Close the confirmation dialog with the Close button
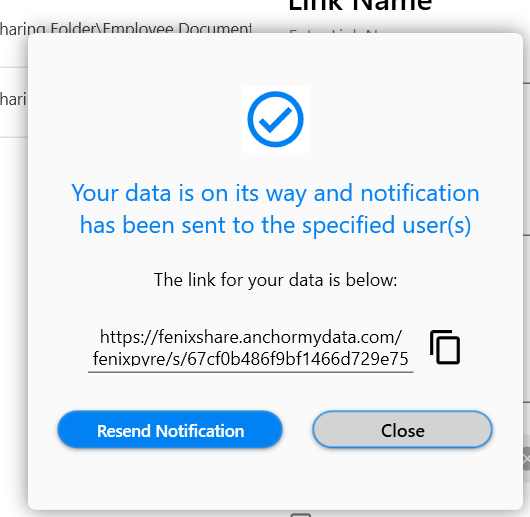Screen dimensions: 530x517 (x=402, y=429)
